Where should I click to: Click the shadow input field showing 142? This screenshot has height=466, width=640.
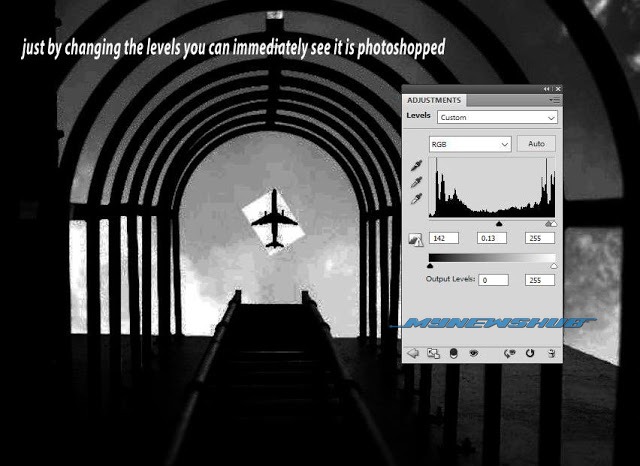[x=444, y=238]
